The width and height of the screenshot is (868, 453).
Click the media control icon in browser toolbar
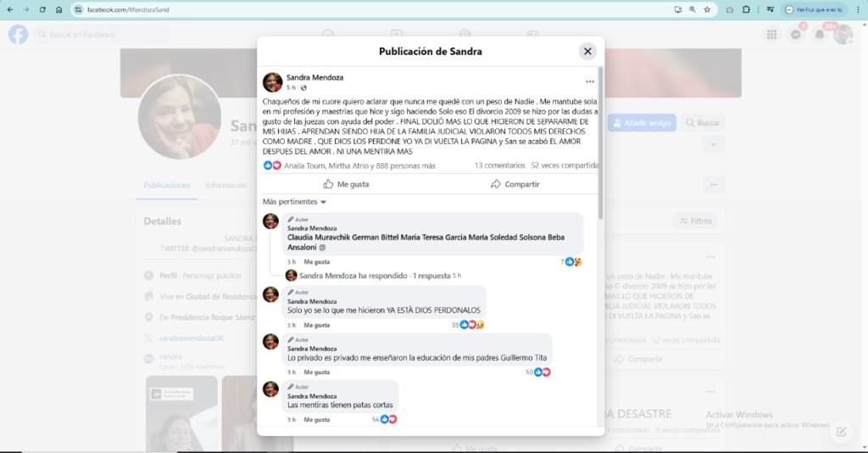[x=770, y=9]
